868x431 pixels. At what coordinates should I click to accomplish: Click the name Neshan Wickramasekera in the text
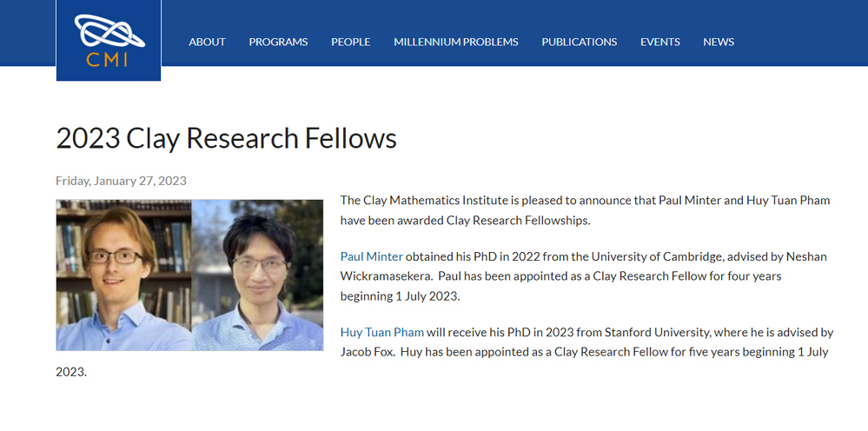[584, 266]
